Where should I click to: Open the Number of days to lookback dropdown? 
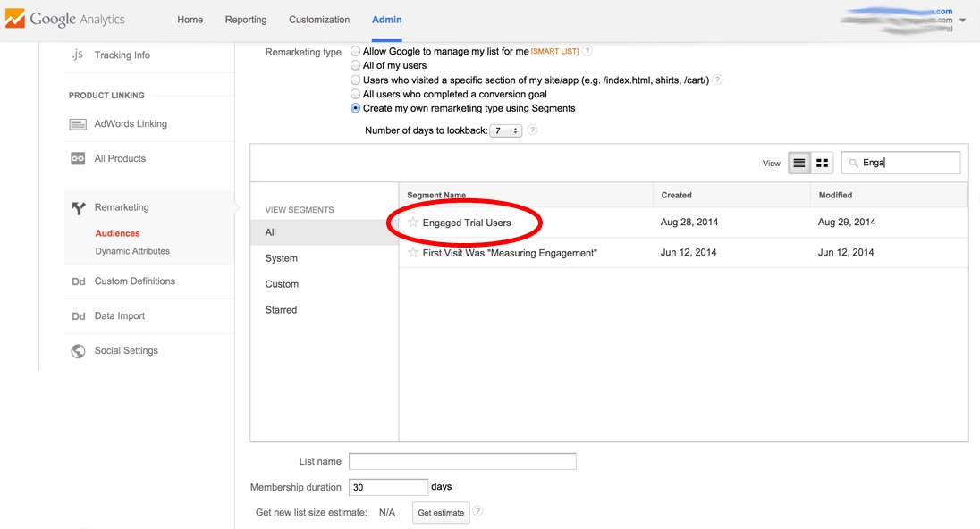pyautogui.click(x=505, y=130)
